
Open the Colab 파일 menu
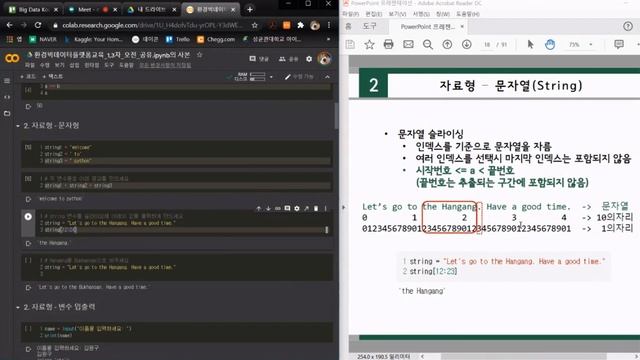tap(30, 65)
